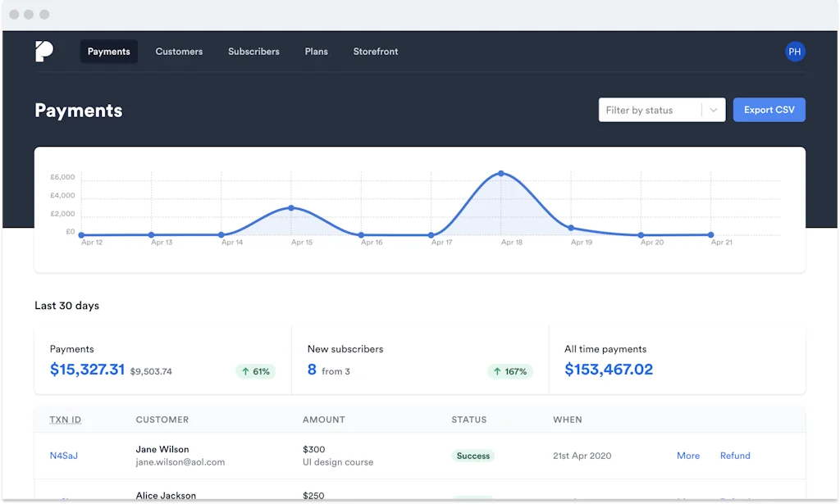Expand the Filter by status dropdown
840x504 pixels.
(x=652, y=109)
